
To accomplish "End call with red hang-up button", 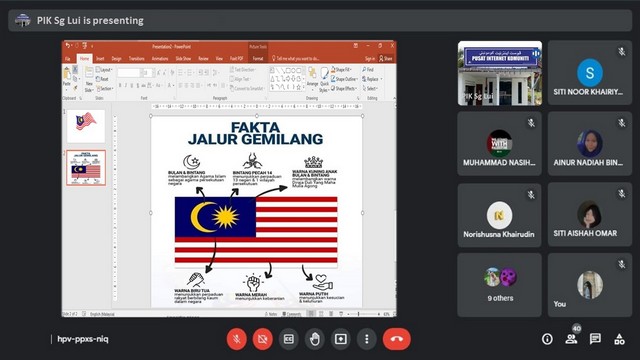I will click(x=397, y=339).
